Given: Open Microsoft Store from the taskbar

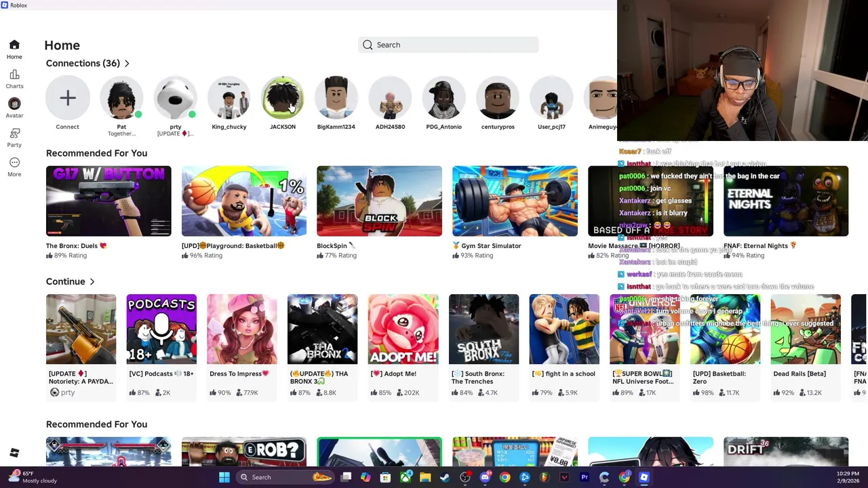Looking at the screenshot, I should point(385,477).
